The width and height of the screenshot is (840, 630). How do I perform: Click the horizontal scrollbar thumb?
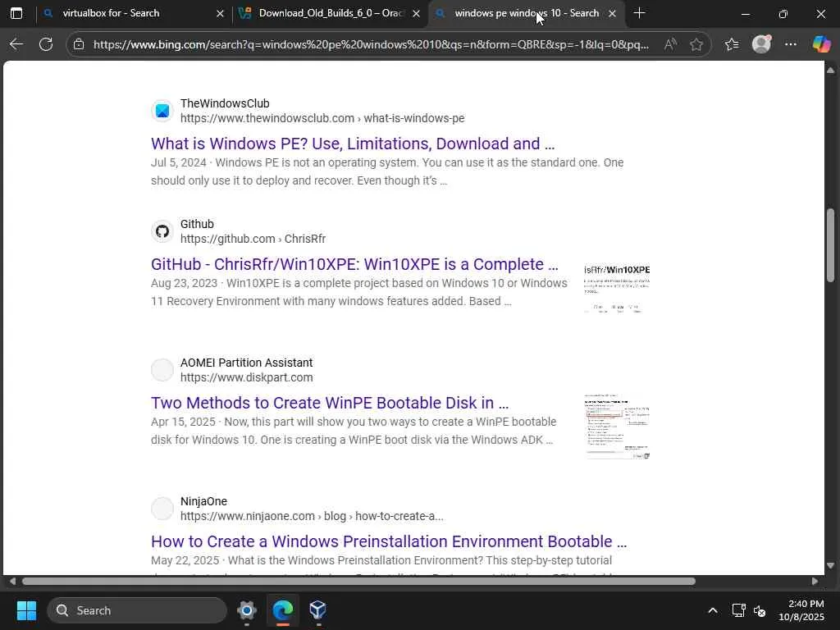pos(358,582)
